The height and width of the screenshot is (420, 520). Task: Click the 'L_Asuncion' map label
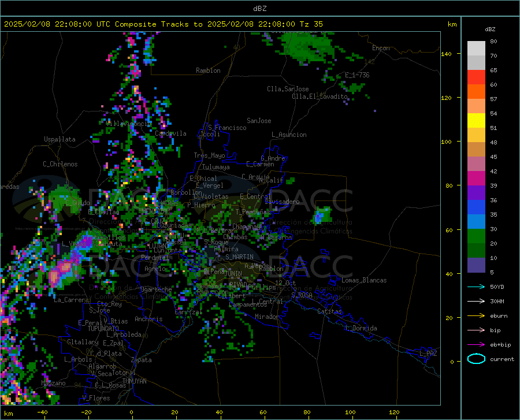(289, 135)
